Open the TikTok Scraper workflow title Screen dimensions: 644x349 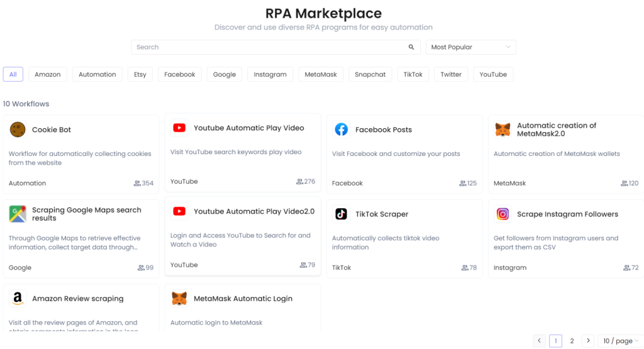382,214
